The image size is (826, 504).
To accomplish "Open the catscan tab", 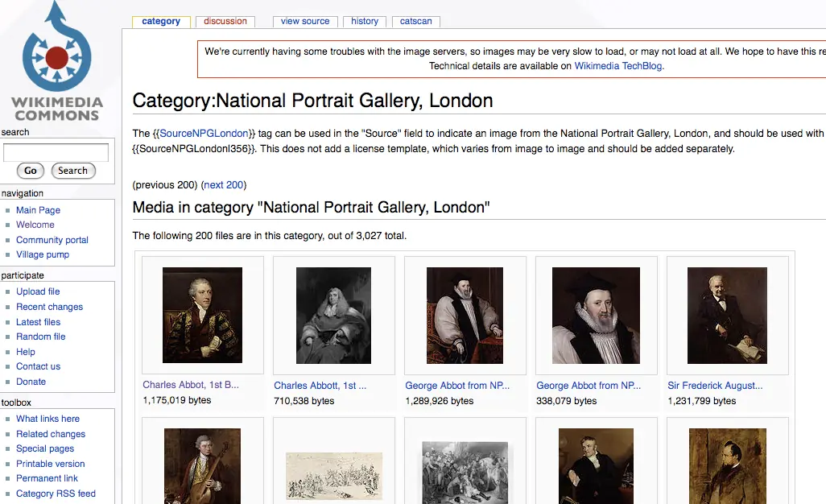I will (415, 22).
